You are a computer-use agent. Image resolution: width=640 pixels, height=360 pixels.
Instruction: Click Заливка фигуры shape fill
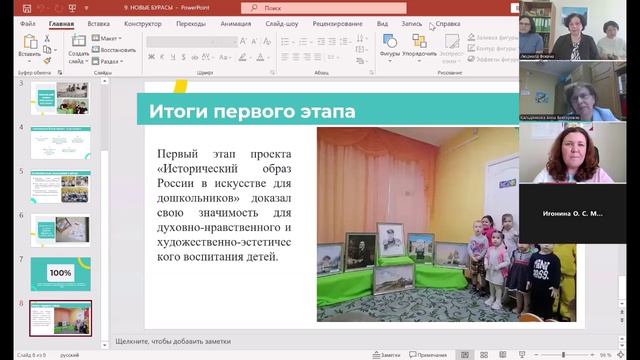click(493, 38)
